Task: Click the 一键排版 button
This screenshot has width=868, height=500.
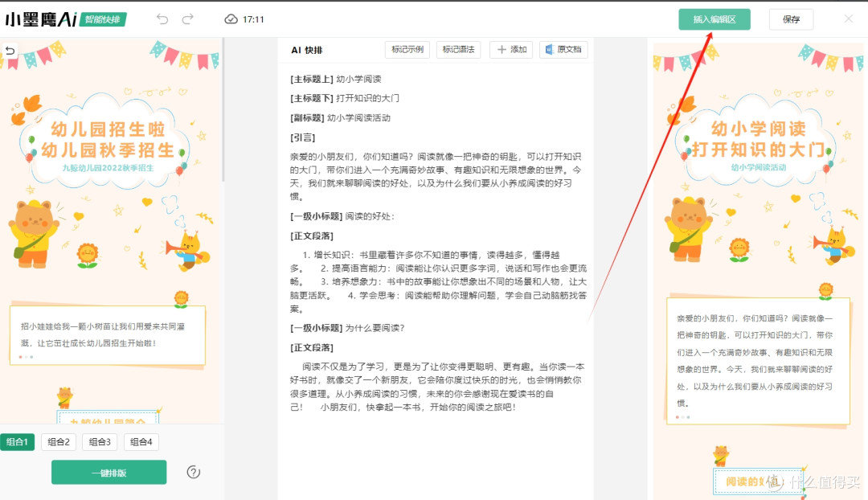Action: (x=109, y=473)
